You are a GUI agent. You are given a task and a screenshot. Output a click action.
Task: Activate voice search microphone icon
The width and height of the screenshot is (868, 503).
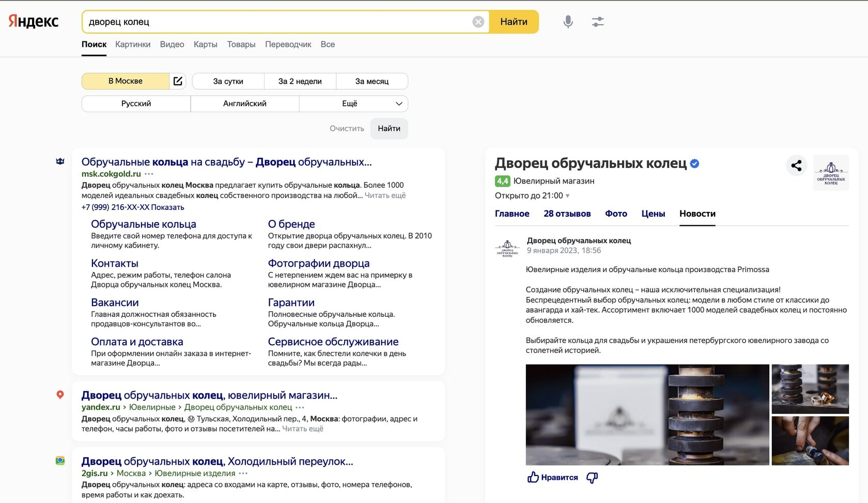pyautogui.click(x=568, y=22)
